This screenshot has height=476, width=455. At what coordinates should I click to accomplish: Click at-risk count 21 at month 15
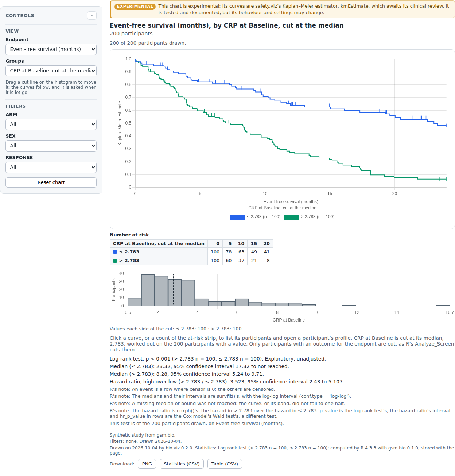[x=254, y=261]
